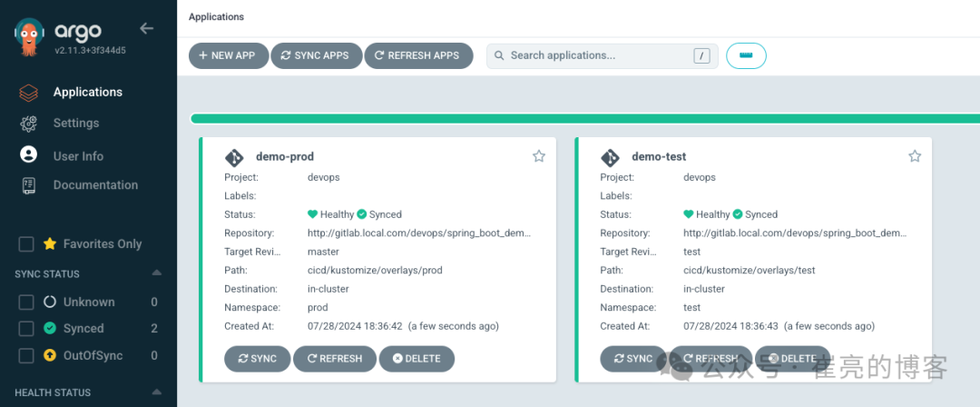Delete the demo-prod application
This screenshot has height=407, width=980.
pos(416,359)
